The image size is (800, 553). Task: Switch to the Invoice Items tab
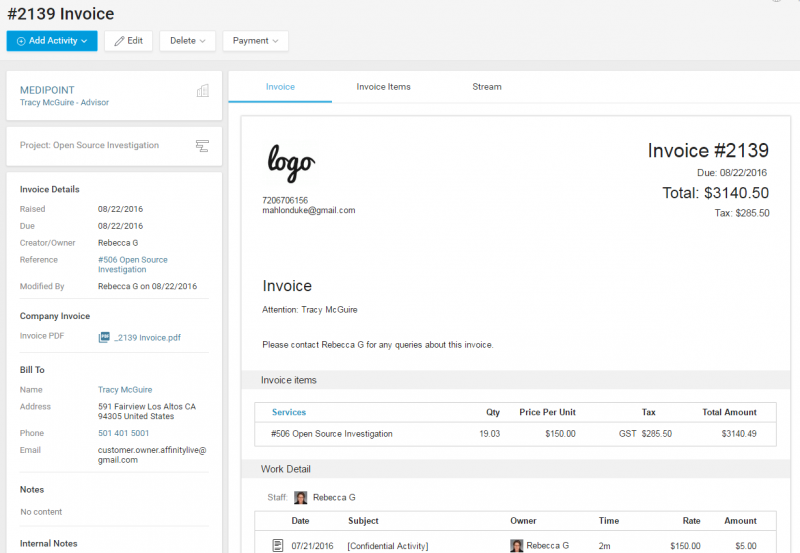click(383, 87)
